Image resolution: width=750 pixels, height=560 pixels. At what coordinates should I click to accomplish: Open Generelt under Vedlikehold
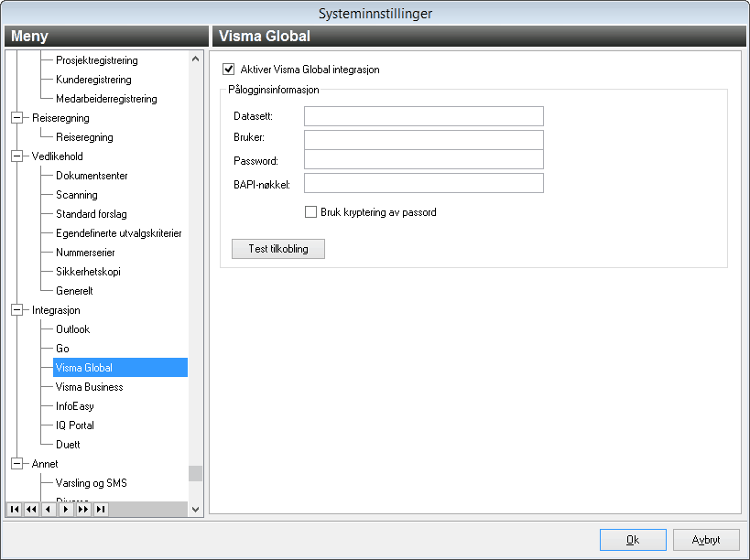coord(74,290)
